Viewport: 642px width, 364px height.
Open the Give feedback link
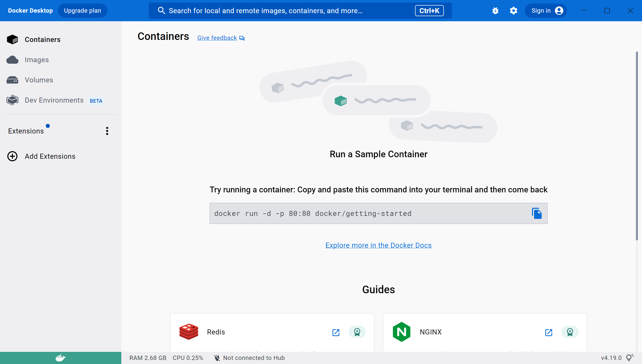click(217, 38)
